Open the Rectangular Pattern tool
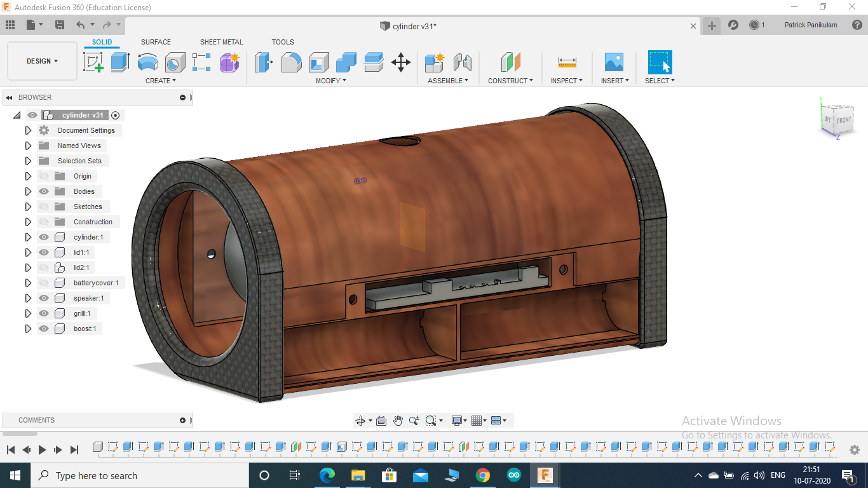868x488 pixels. 202,62
